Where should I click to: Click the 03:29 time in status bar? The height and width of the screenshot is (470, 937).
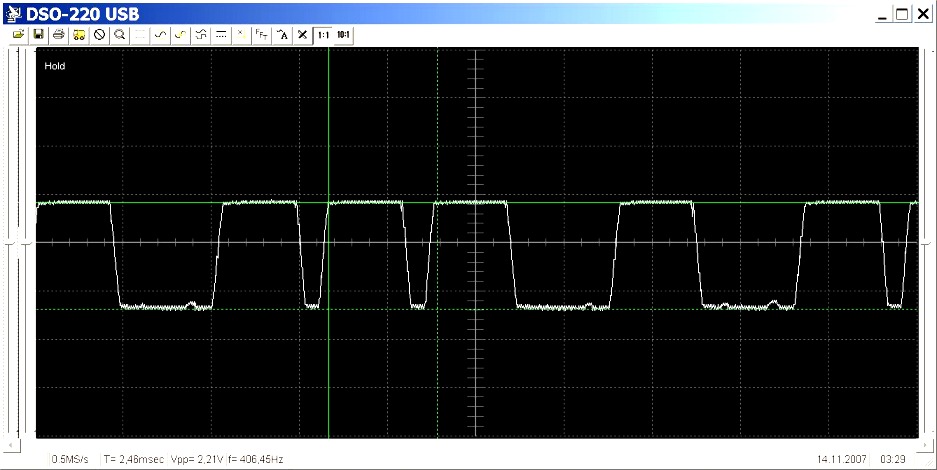tap(893, 459)
